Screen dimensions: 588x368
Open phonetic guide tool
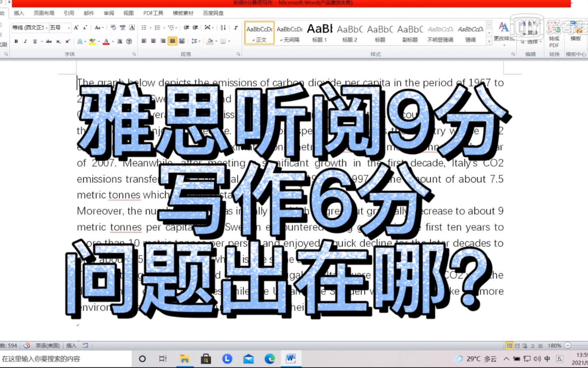[123, 27]
